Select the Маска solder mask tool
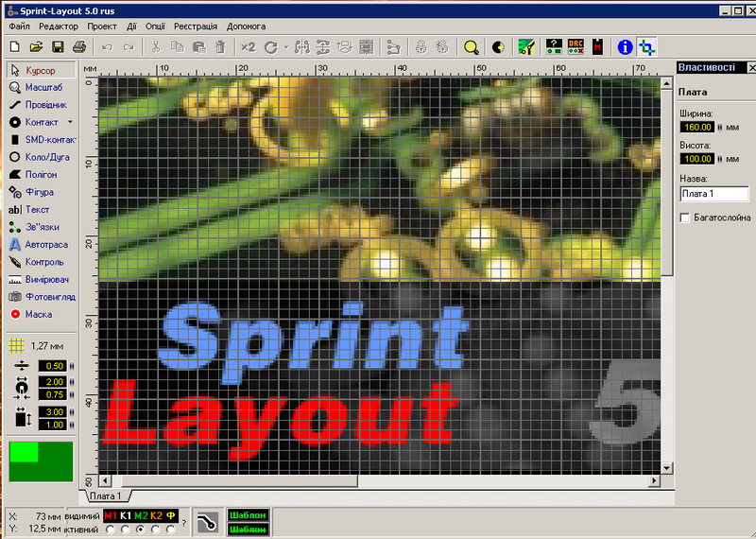The width and height of the screenshot is (756, 539). click(41, 314)
